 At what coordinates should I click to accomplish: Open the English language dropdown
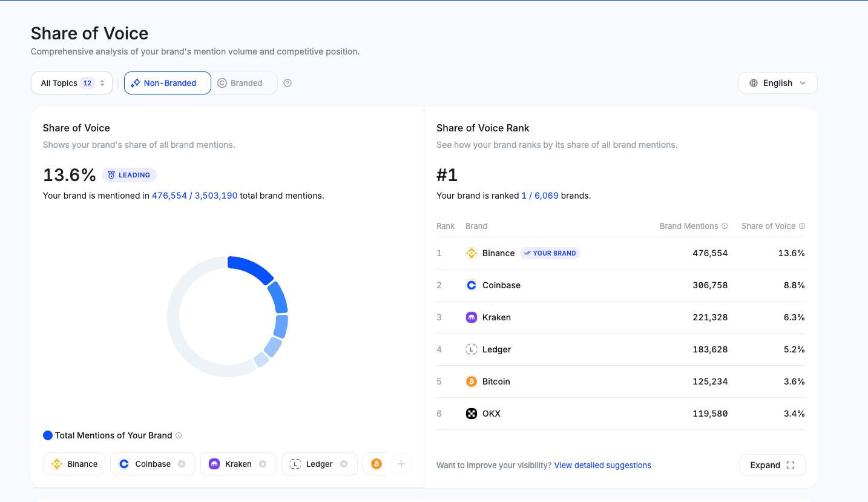777,83
